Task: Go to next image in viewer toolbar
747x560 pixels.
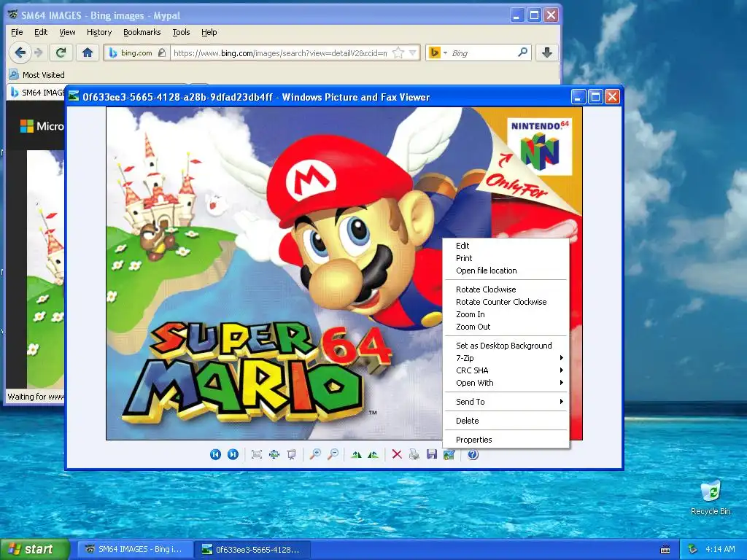Action: [233, 454]
